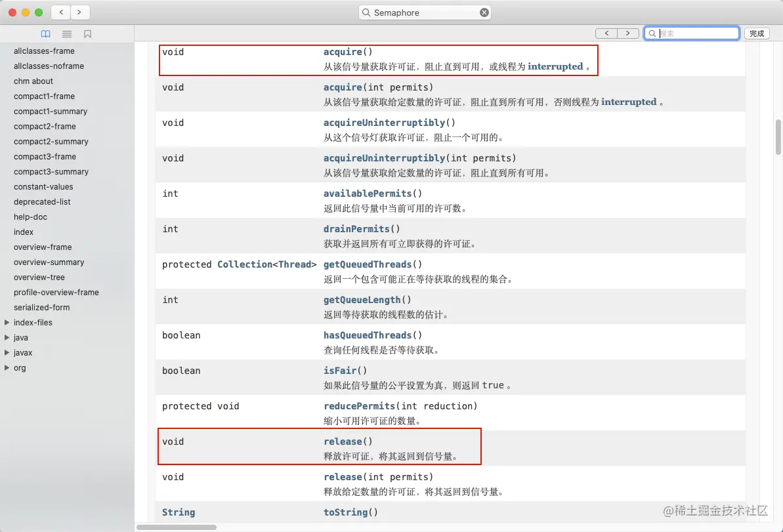This screenshot has height=532, width=783.
Task: Open deprecated-list in the sidebar
Action: [42, 201]
